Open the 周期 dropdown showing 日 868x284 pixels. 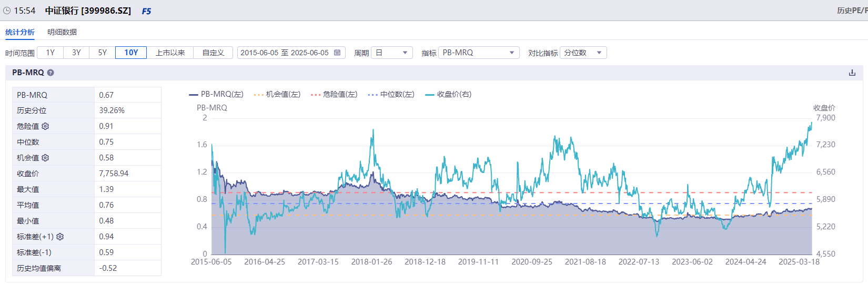click(x=392, y=53)
